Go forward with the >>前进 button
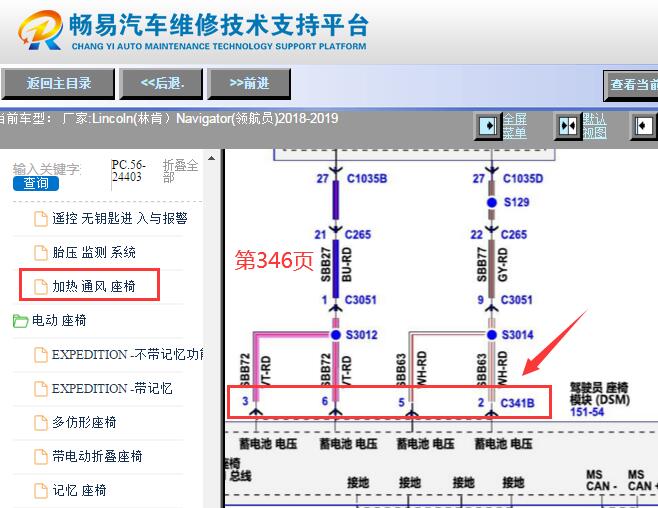This screenshot has height=508, width=658. point(249,83)
